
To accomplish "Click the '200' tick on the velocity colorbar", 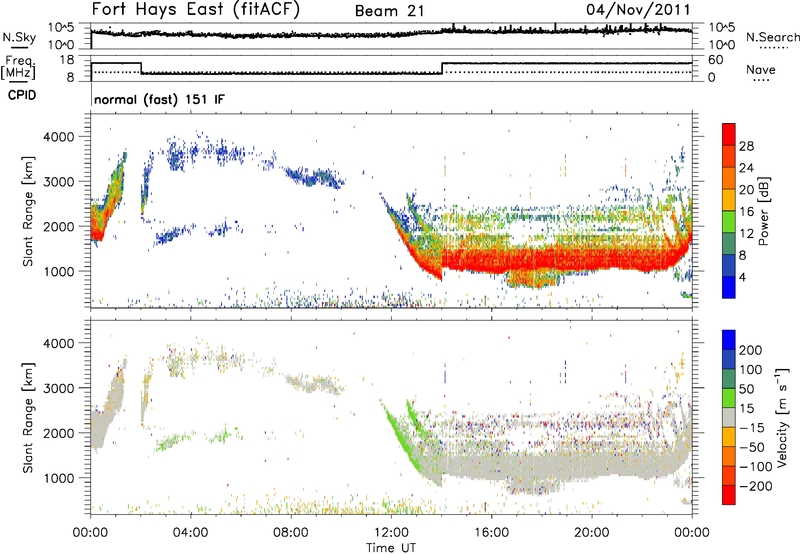I will (x=751, y=350).
